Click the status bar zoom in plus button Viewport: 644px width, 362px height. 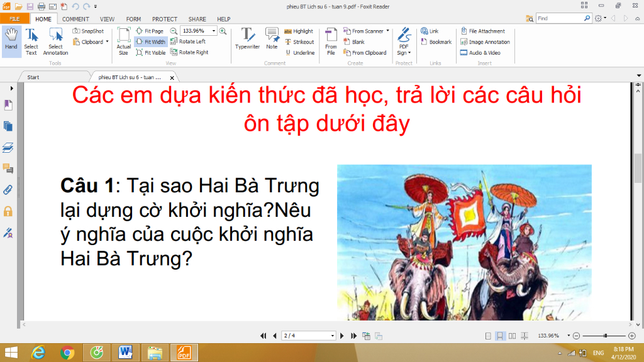coord(632,336)
